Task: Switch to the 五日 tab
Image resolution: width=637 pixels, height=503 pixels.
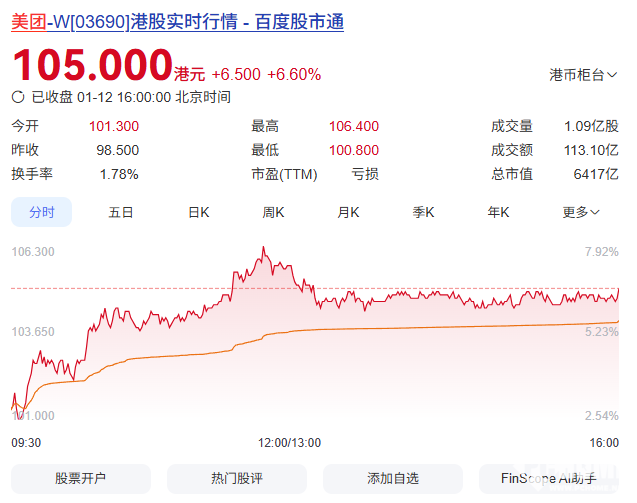Action: 121,212
